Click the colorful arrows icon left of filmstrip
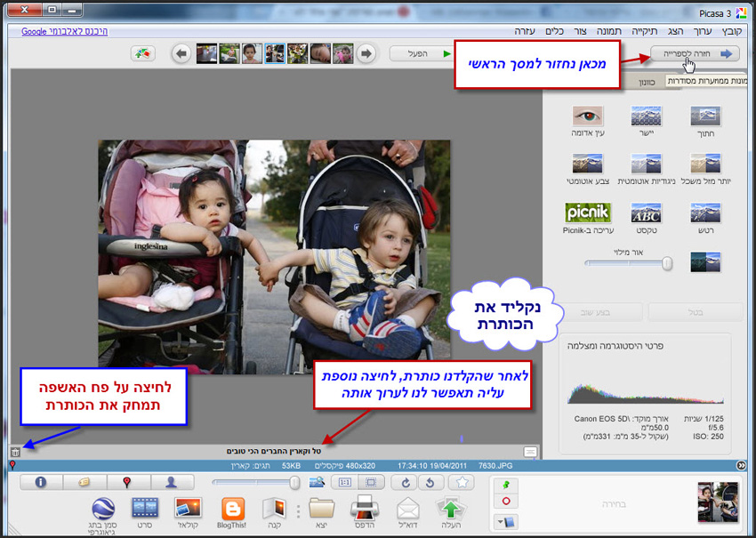The width and height of the screenshot is (756, 538). point(142,53)
